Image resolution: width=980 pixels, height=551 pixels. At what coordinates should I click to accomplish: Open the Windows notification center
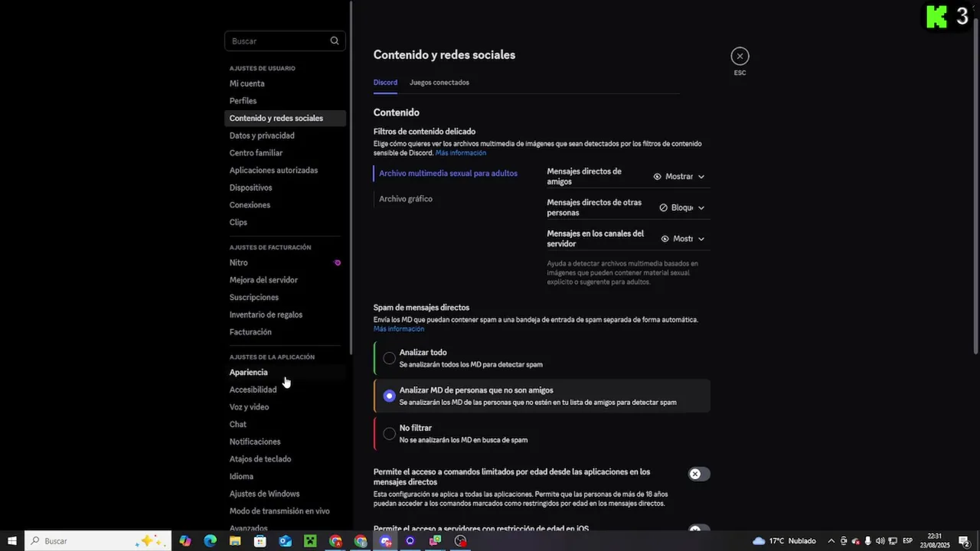(964, 541)
